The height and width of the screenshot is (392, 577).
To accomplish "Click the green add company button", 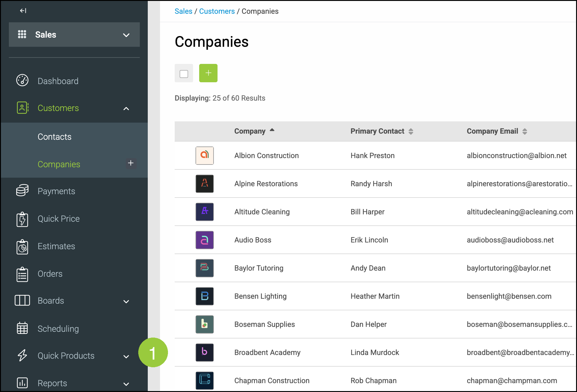I will pos(208,73).
